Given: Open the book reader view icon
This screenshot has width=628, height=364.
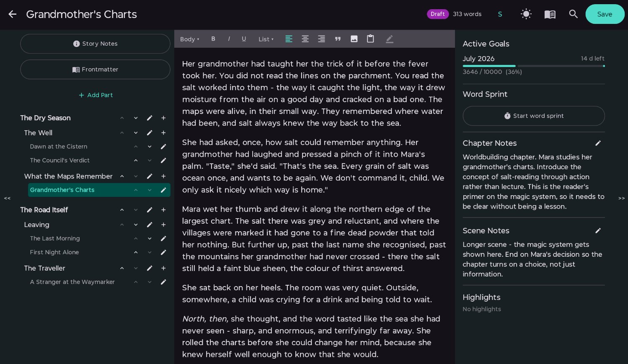Looking at the screenshot, I should (x=550, y=14).
